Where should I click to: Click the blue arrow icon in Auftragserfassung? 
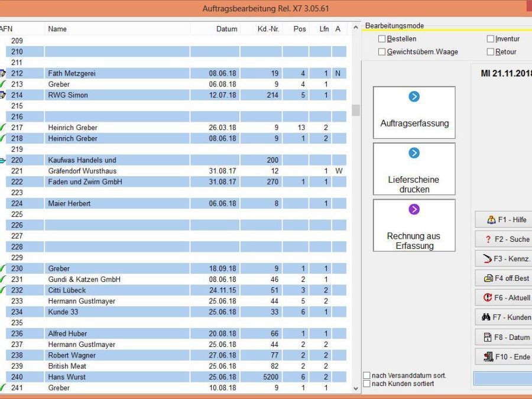pyautogui.click(x=414, y=97)
